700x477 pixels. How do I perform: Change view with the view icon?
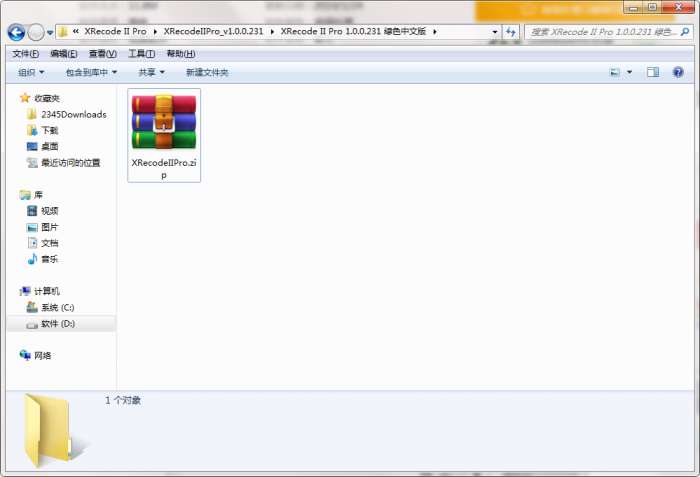click(615, 72)
